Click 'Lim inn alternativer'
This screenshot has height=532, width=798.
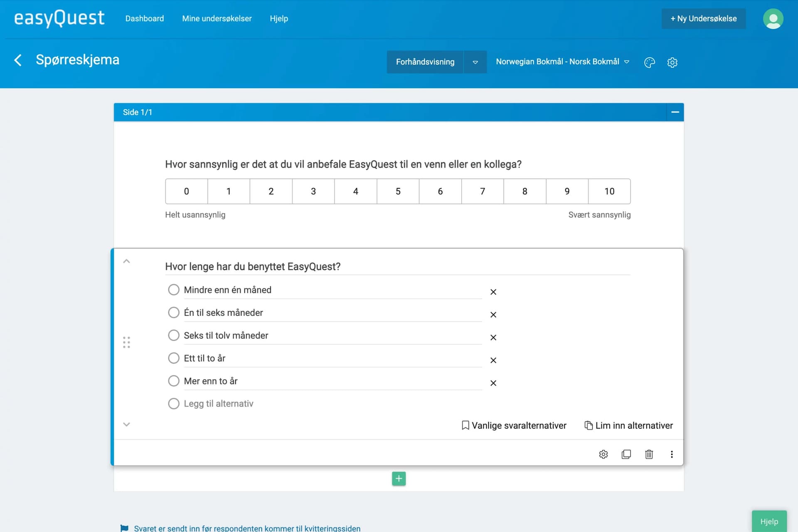tap(628, 426)
